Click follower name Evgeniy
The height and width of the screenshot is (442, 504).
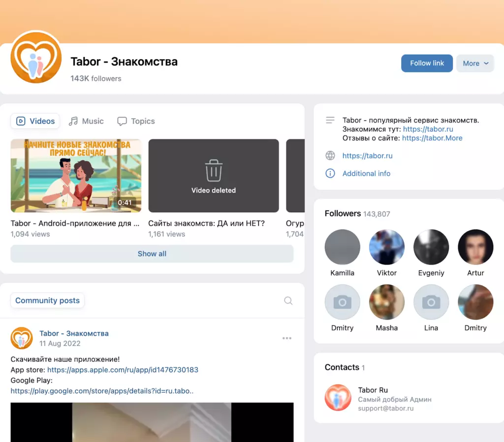(x=431, y=273)
